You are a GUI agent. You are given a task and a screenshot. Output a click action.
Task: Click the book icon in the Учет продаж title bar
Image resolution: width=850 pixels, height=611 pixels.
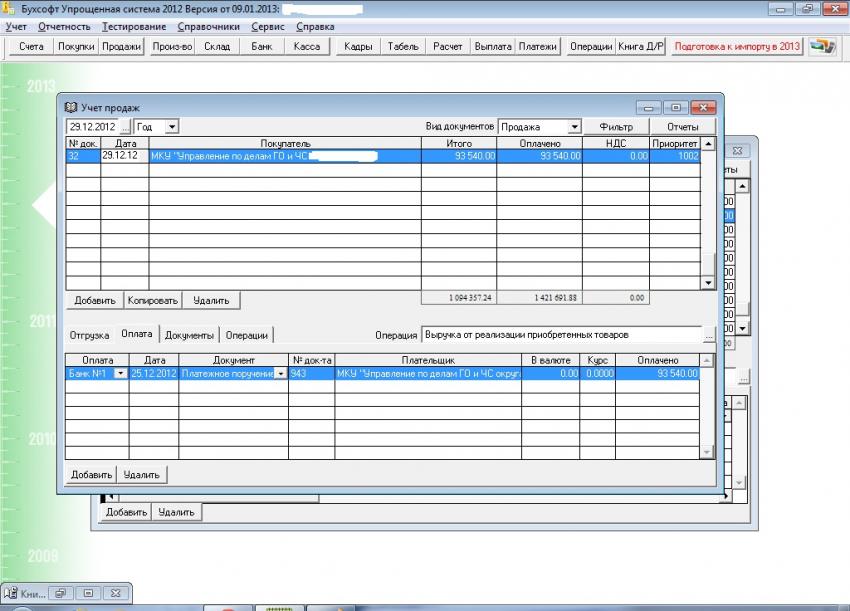[71, 107]
